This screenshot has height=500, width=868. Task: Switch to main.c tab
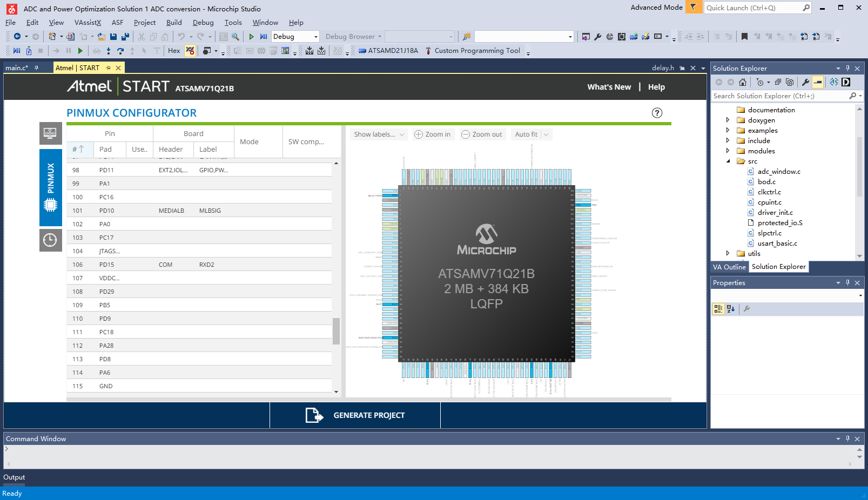[x=17, y=68]
